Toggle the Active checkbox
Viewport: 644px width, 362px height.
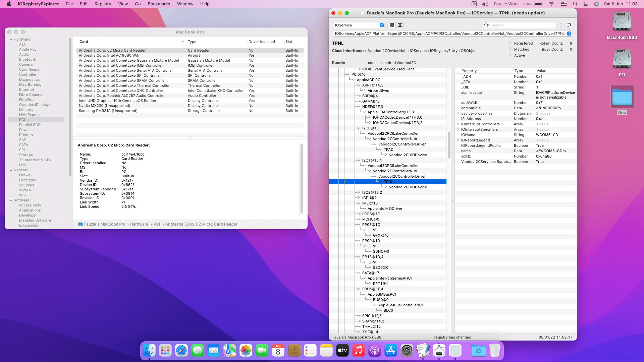coord(510,55)
